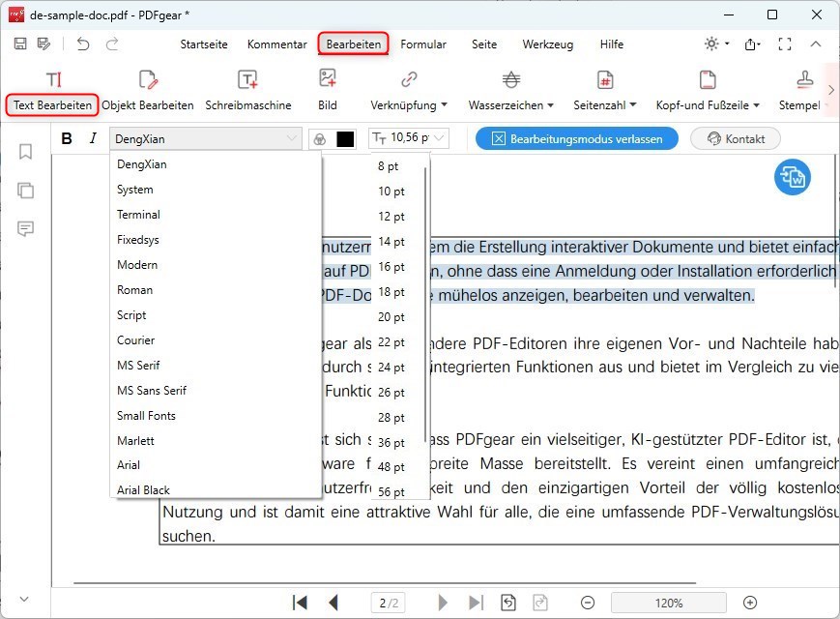Click the Kontakt button

coord(736,139)
